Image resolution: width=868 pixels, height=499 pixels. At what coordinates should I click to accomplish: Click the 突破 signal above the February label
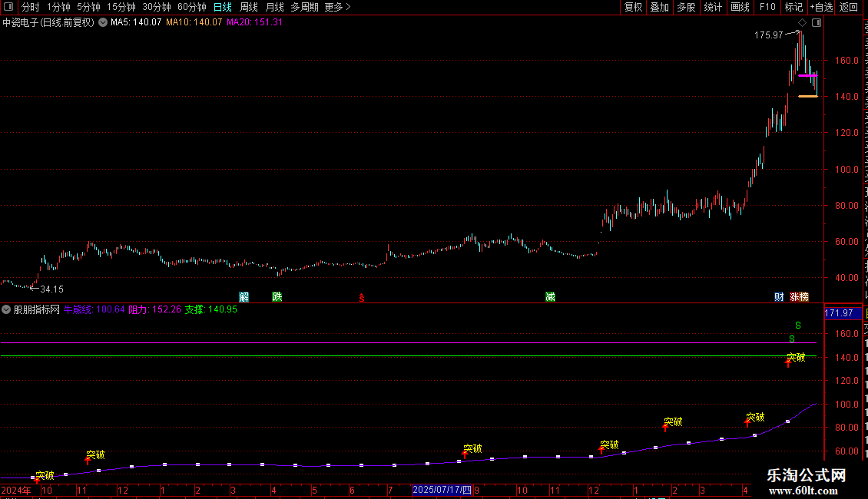(x=673, y=421)
